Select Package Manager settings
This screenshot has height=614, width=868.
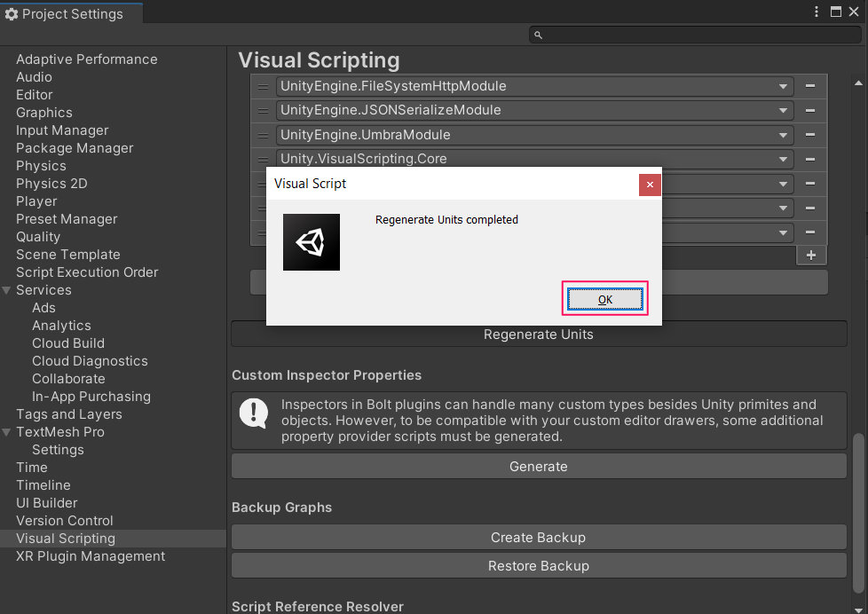(x=75, y=148)
